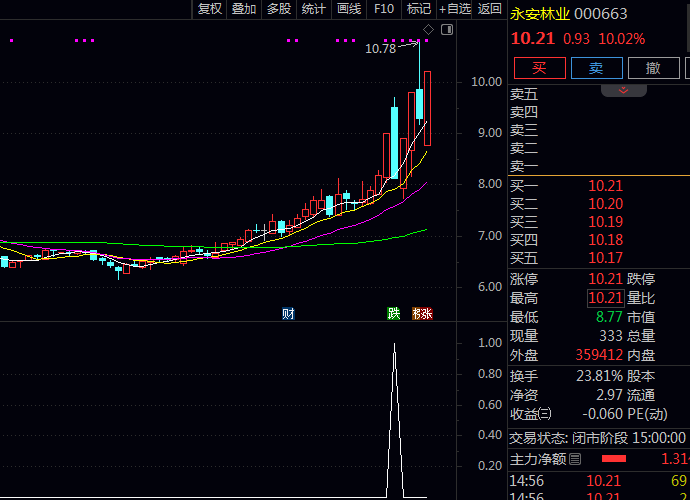
Task: Select 买四 price 10.18
Action: [606, 240]
